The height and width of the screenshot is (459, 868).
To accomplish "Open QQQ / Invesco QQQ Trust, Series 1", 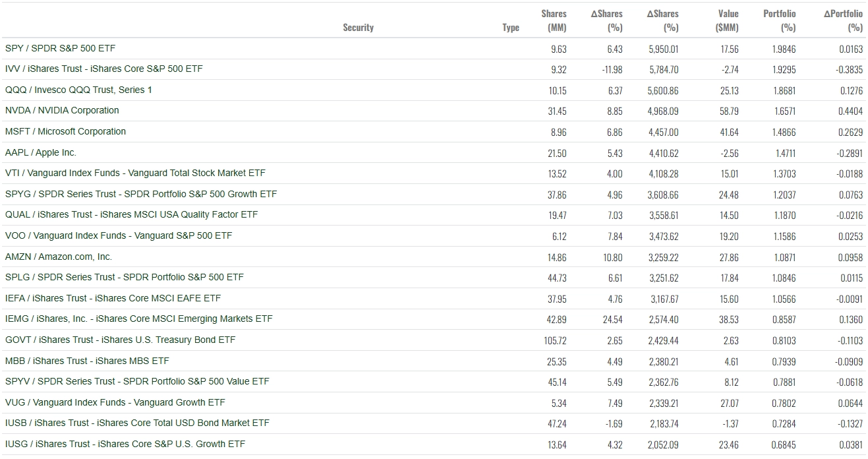I will coord(78,90).
